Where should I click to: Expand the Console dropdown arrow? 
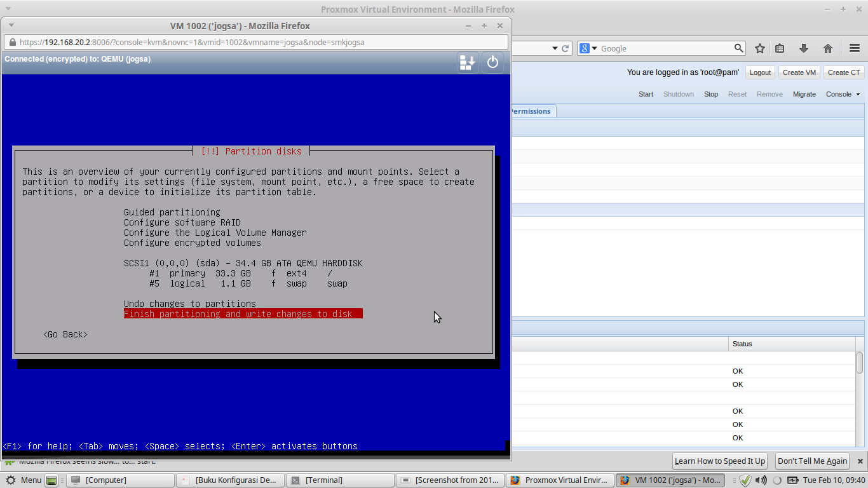(x=858, y=94)
